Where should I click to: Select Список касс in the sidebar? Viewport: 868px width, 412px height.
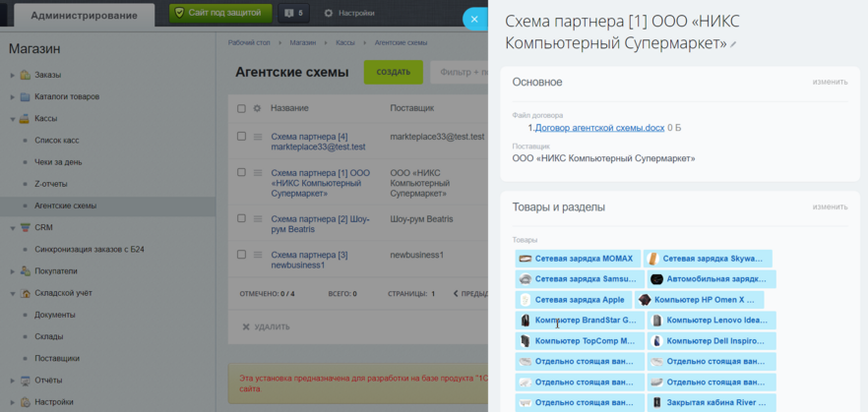[x=56, y=141]
